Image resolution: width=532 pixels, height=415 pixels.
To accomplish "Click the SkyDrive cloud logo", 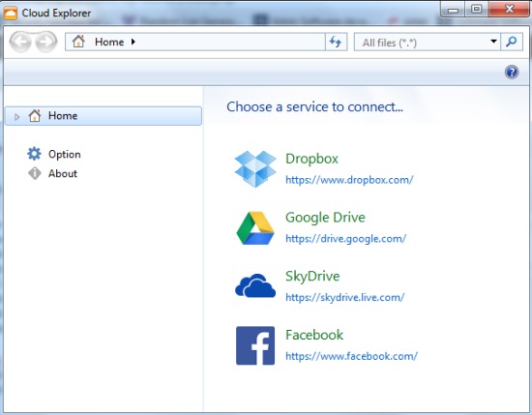I will point(255,285).
